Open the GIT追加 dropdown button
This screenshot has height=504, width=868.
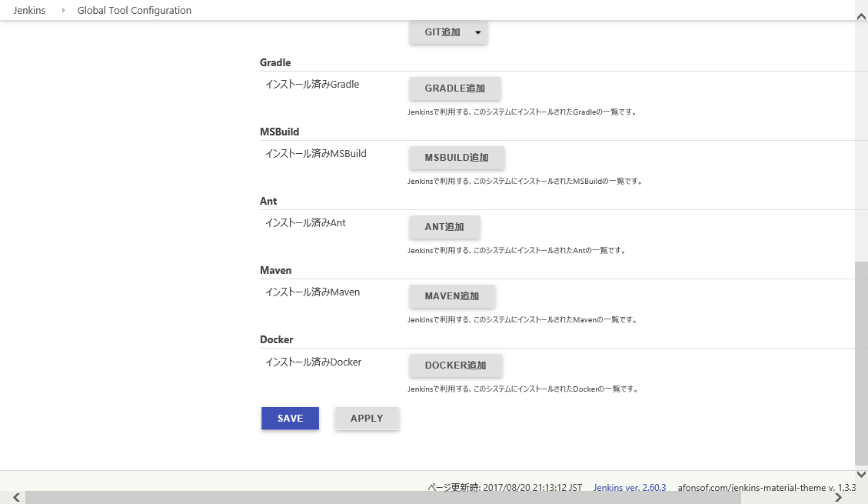[x=448, y=32]
